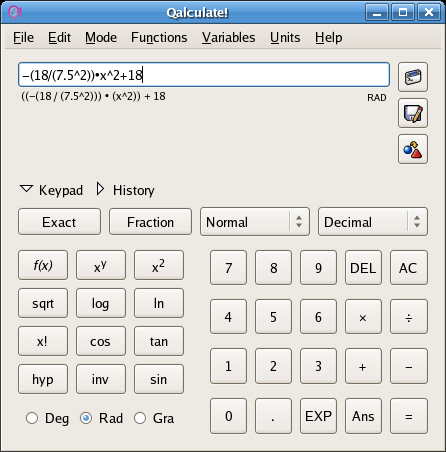Open the Units menu
The height and width of the screenshot is (452, 446).
coord(285,37)
